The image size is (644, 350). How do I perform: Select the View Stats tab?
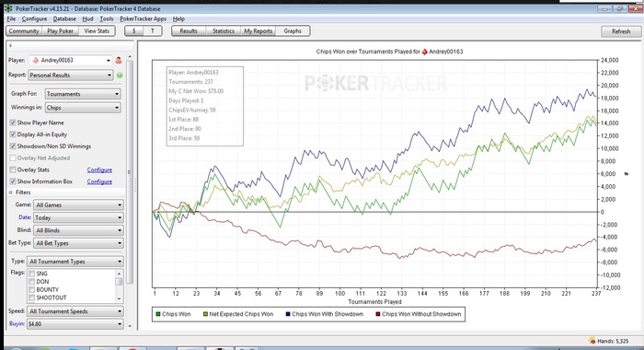(97, 30)
